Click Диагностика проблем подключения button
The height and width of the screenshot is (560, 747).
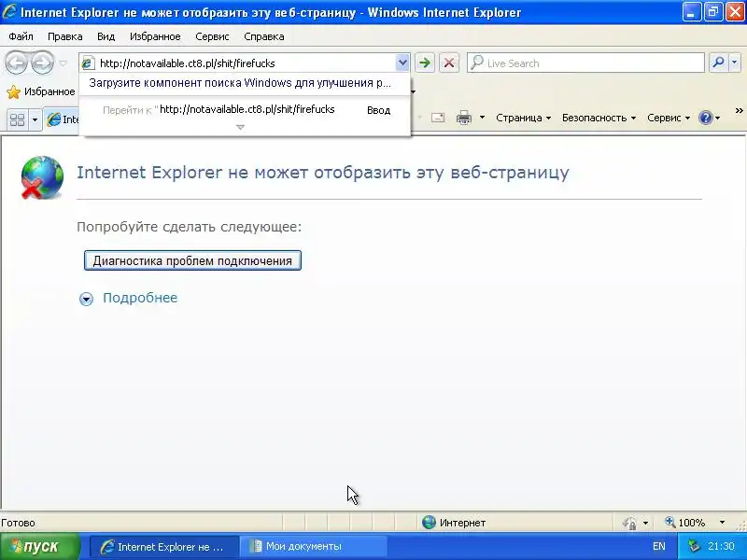pos(192,261)
